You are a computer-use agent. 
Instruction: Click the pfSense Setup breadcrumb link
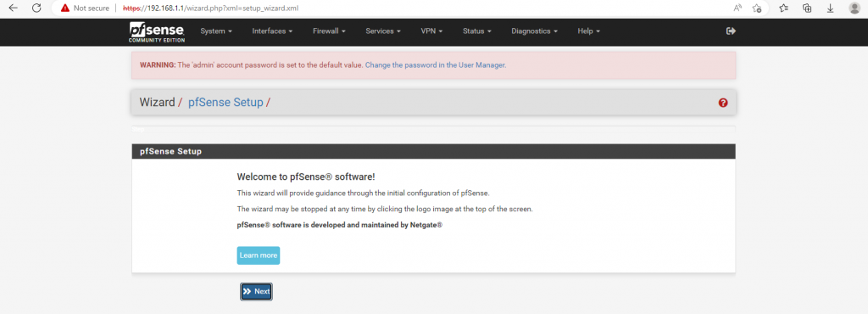pos(225,102)
